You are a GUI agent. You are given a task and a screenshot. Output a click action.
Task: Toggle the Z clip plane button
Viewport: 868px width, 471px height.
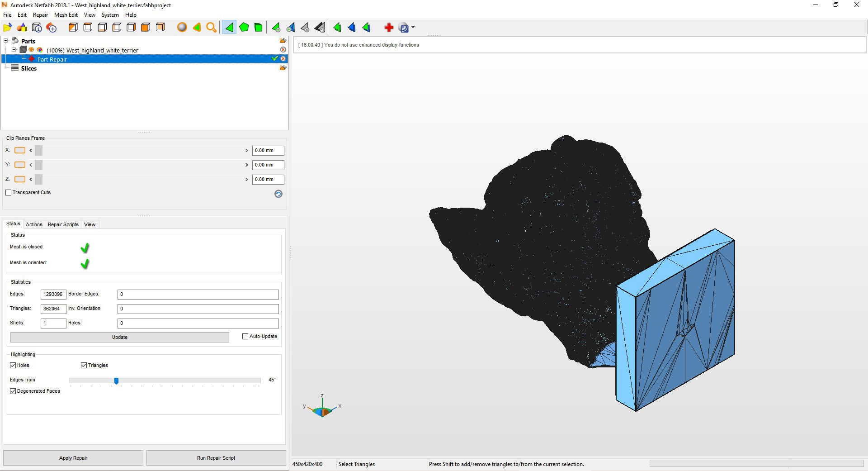20,179
